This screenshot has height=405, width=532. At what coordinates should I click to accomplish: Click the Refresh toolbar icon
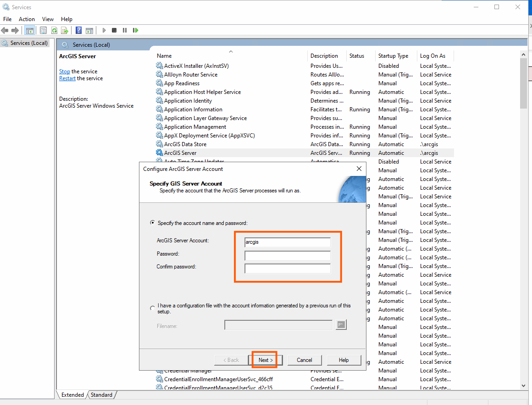[54, 31]
